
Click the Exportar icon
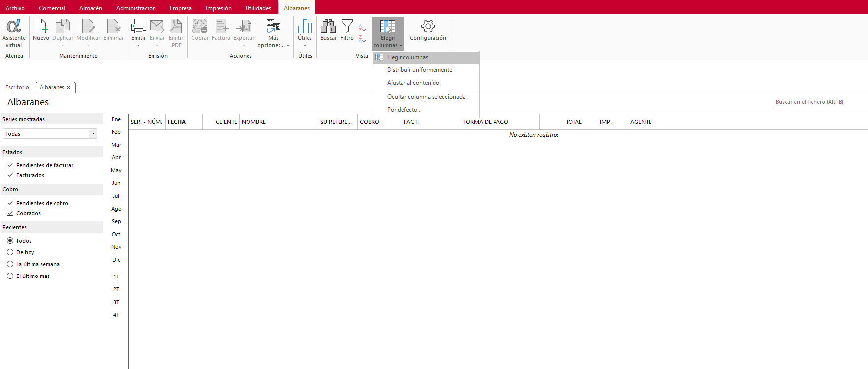[244, 26]
